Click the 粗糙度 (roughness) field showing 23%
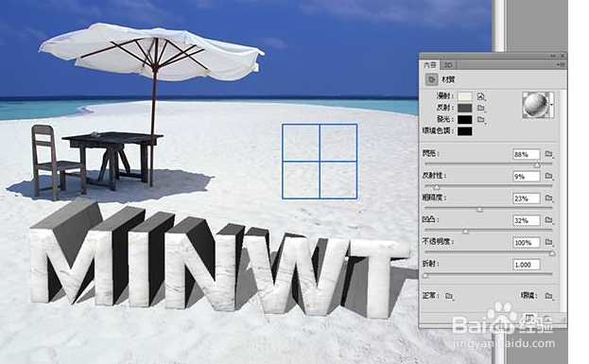The height and width of the screenshot is (364, 589). (x=527, y=199)
